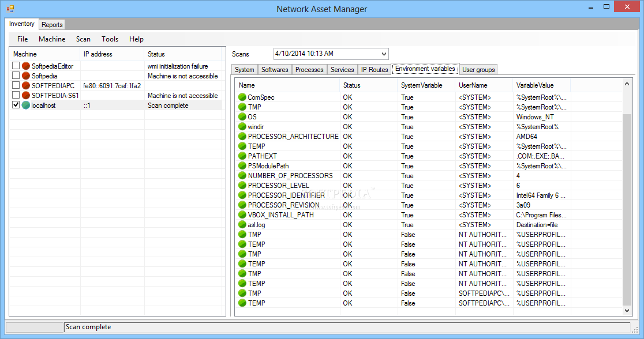This screenshot has width=644, height=339.
Task: Check the SoftpediaEditor machine checkbox
Action: [x=16, y=66]
